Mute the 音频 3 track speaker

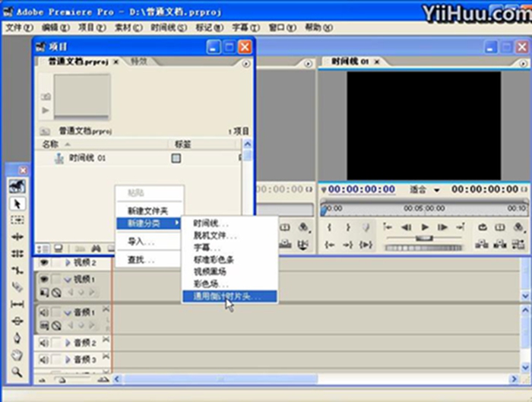click(44, 359)
